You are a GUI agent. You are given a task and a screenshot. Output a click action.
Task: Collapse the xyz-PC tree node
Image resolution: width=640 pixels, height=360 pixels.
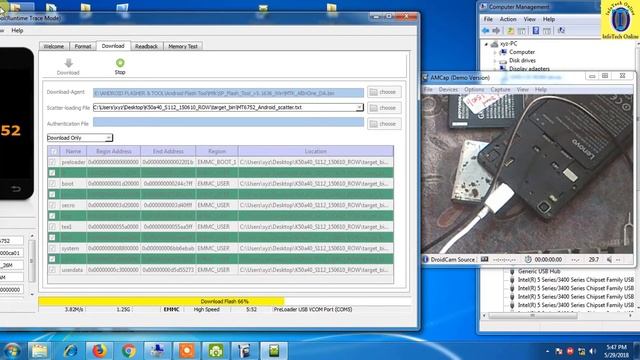(x=486, y=44)
